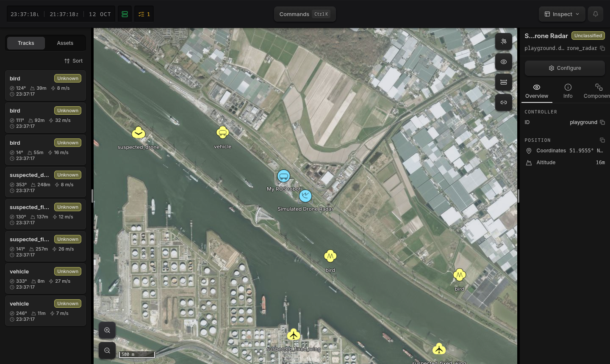Select the ruler measure tool
The width and height of the screenshot is (610, 364).
pyautogui.click(x=504, y=82)
